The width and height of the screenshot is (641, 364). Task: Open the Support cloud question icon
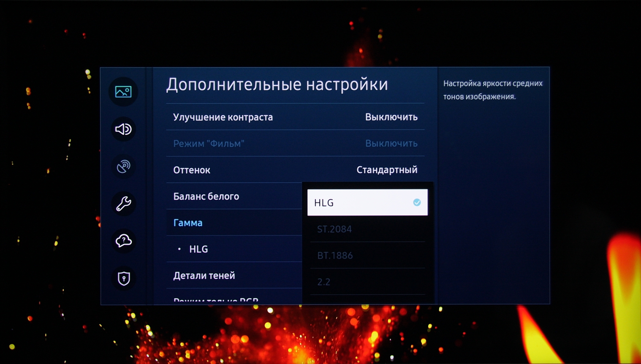123,241
